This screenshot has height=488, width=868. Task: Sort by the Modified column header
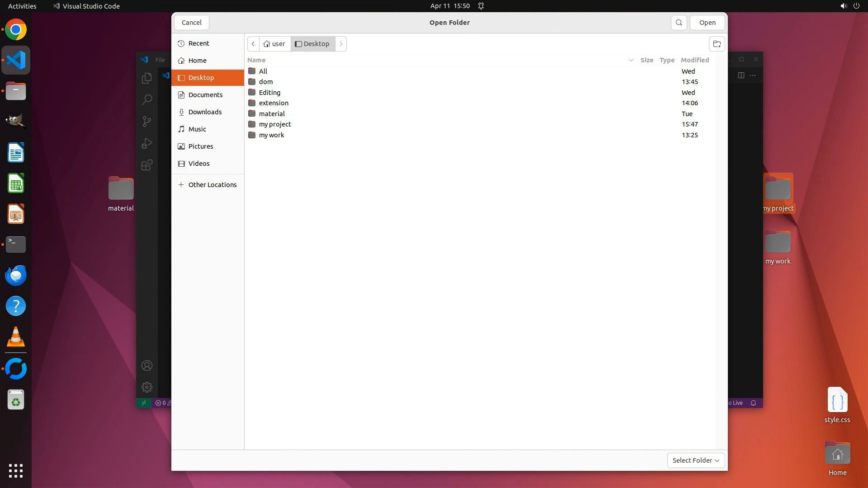click(694, 60)
